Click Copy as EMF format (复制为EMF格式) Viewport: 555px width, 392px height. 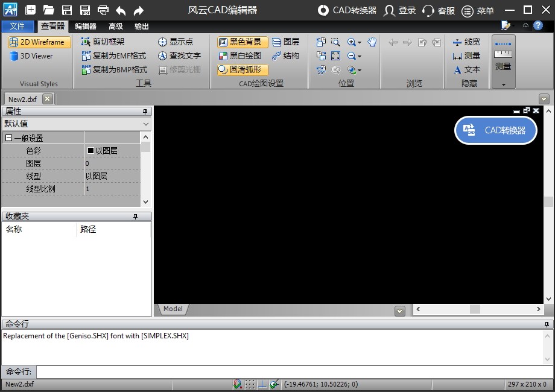click(x=114, y=55)
